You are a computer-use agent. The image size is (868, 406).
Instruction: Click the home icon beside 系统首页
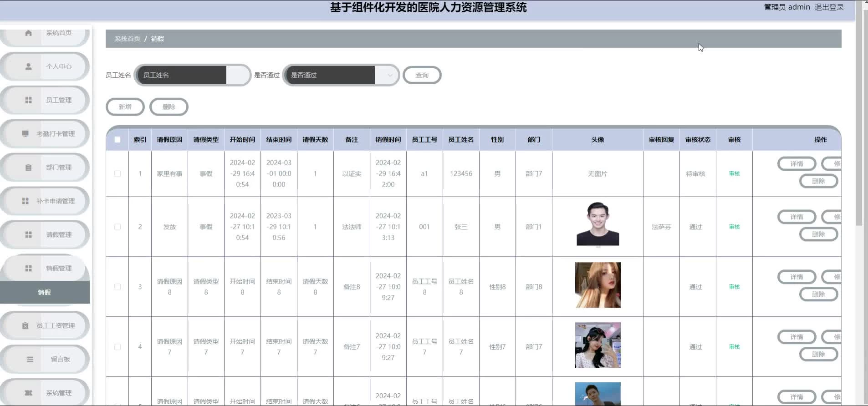[28, 33]
